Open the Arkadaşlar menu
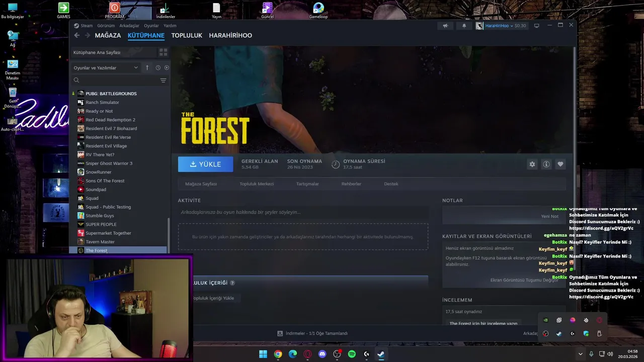Viewport: 644px width, 362px height. pyautogui.click(x=129, y=26)
